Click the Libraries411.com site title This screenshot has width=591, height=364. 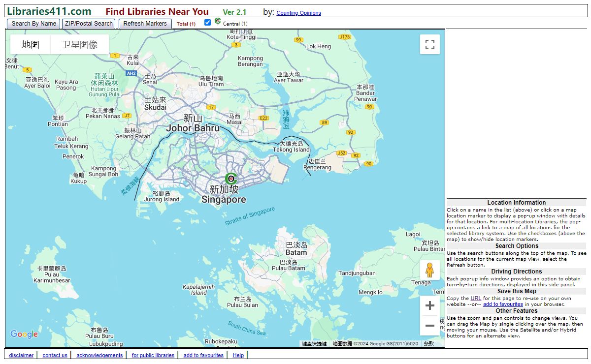tap(49, 11)
